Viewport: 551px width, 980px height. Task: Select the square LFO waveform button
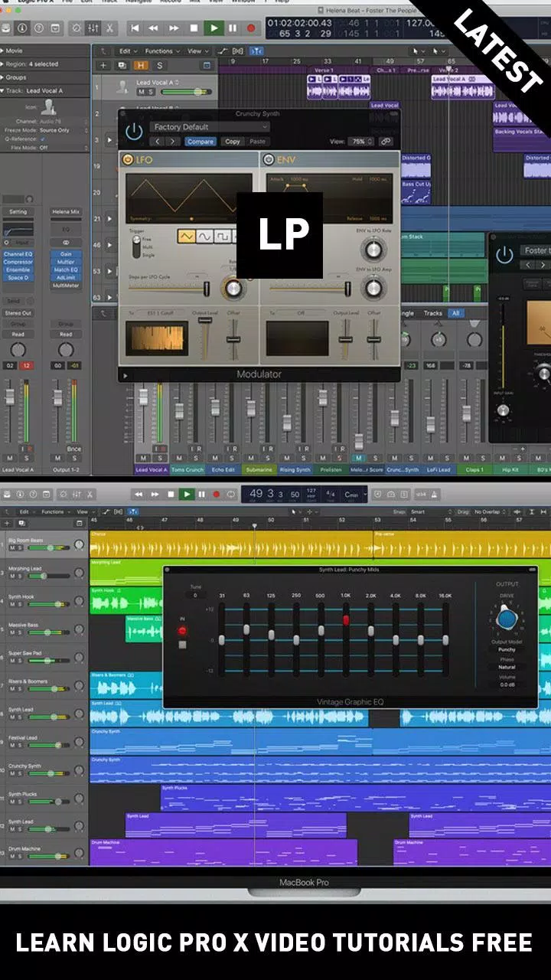(221, 237)
